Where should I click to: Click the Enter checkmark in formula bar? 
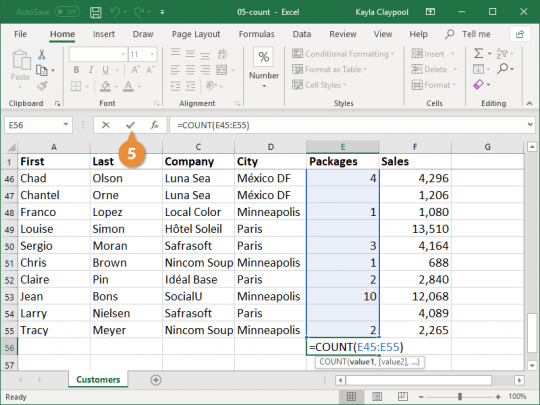130,125
